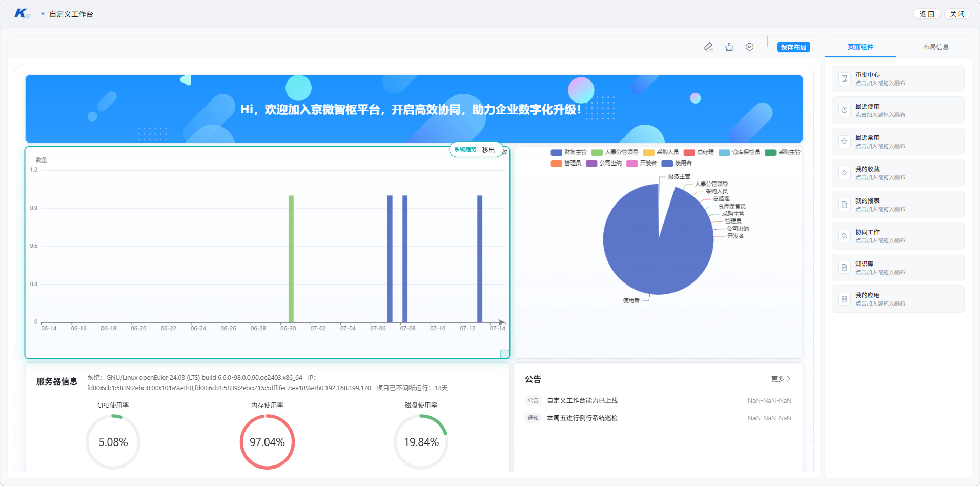Image resolution: width=980 pixels, height=486 pixels.
Task: Toggle 人事分管领导 legend swatch
Action: pyautogui.click(x=597, y=152)
